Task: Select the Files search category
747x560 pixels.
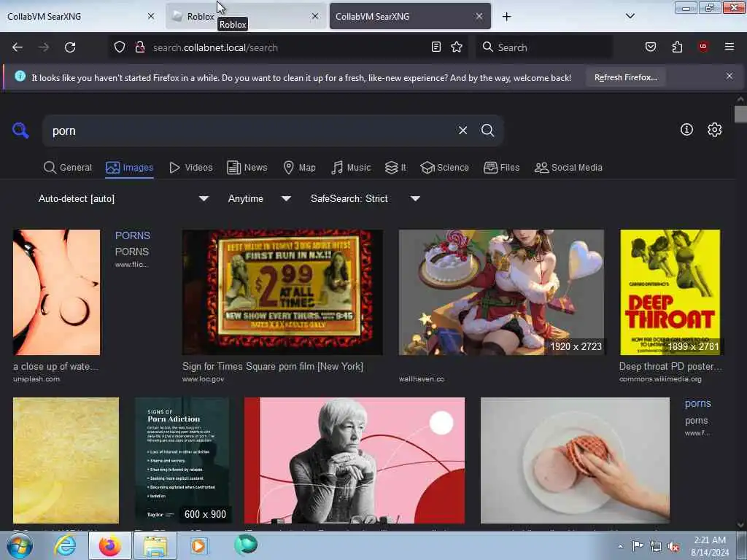Action: pyautogui.click(x=502, y=168)
